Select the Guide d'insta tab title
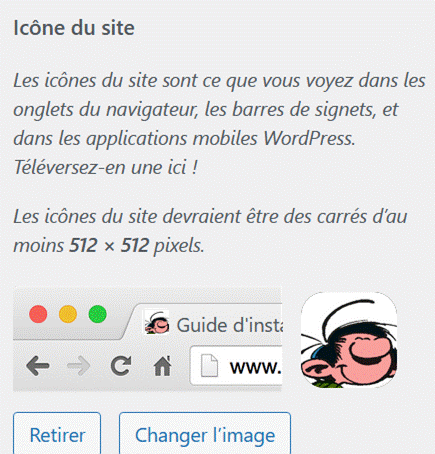Viewport: 435px width, 454px height. tap(229, 325)
